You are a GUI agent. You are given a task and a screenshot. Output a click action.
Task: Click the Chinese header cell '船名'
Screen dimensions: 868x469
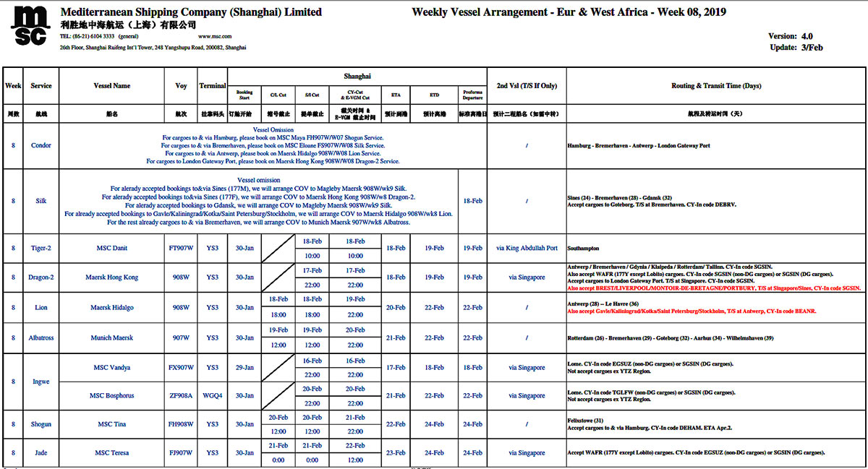click(112, 114)
